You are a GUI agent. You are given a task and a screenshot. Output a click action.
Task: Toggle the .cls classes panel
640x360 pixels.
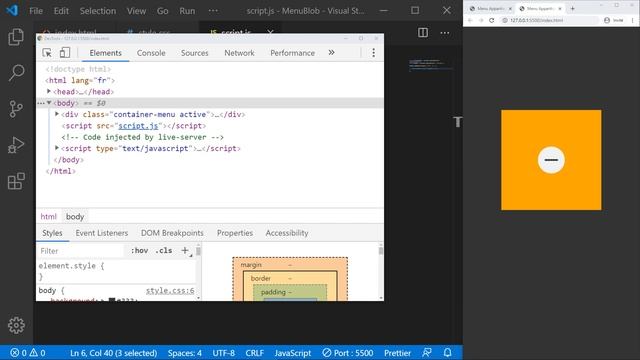(164, 251)
